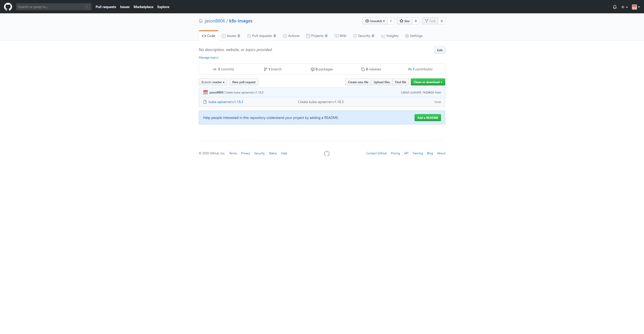Click the stargazers count 0
Viewport: 644px width, 334px height.
(x=416, y=21)
